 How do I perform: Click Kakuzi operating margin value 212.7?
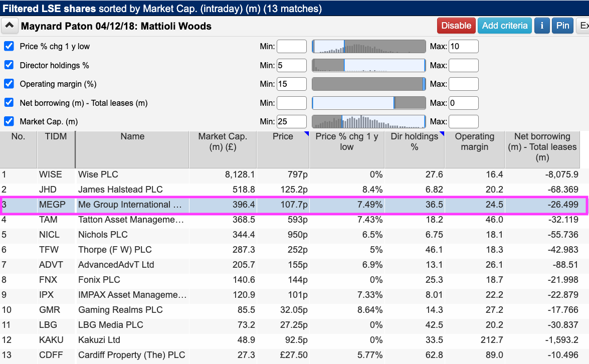click(x=492, y=340)
